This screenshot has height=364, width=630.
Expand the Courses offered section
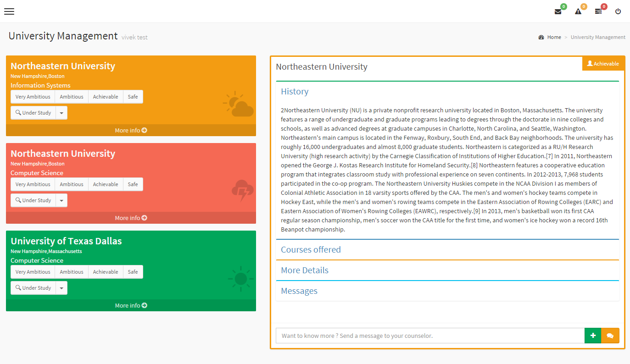(311, 250)
